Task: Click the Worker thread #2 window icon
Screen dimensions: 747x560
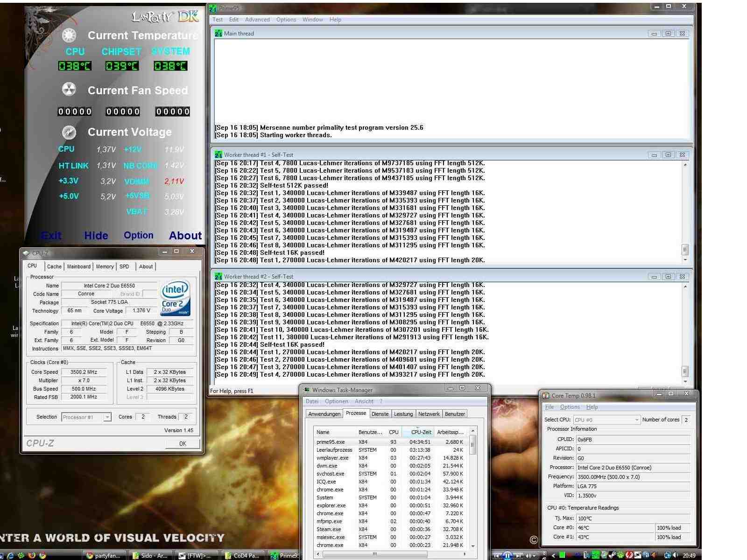Action: (218, 276)
